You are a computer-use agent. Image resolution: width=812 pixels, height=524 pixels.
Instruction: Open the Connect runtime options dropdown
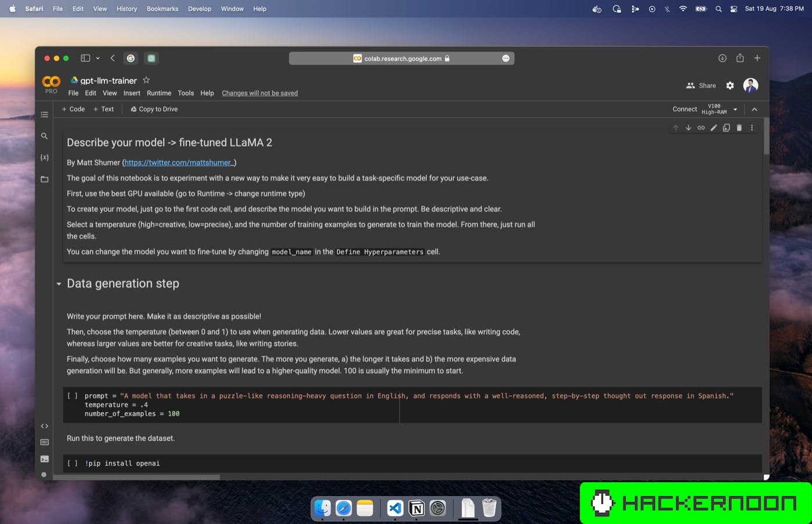tap(735, 110)
